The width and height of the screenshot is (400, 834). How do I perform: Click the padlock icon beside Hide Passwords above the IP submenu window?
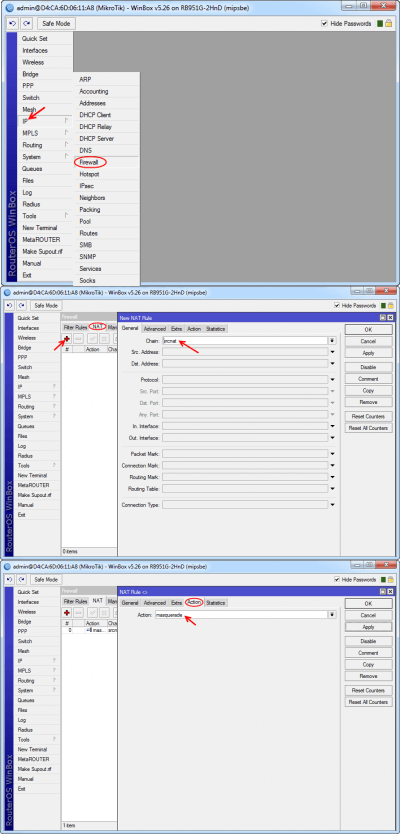click(x=389, y=24)
